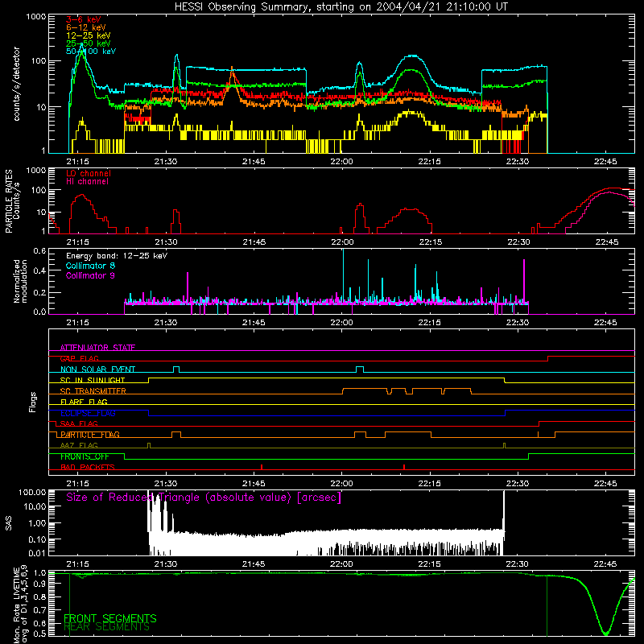Click the tall Collimator 9 spike near 22:31
This screenshot has height=644, width=644.
coord(524,281)
